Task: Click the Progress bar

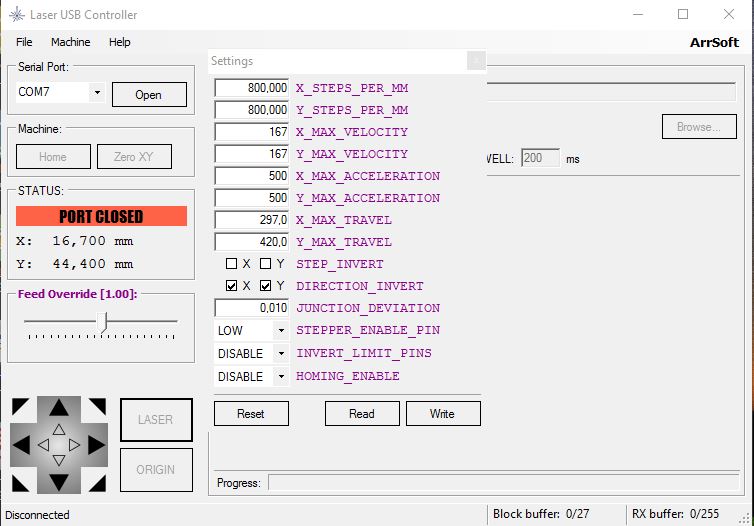Action: (x=503, y=482)
